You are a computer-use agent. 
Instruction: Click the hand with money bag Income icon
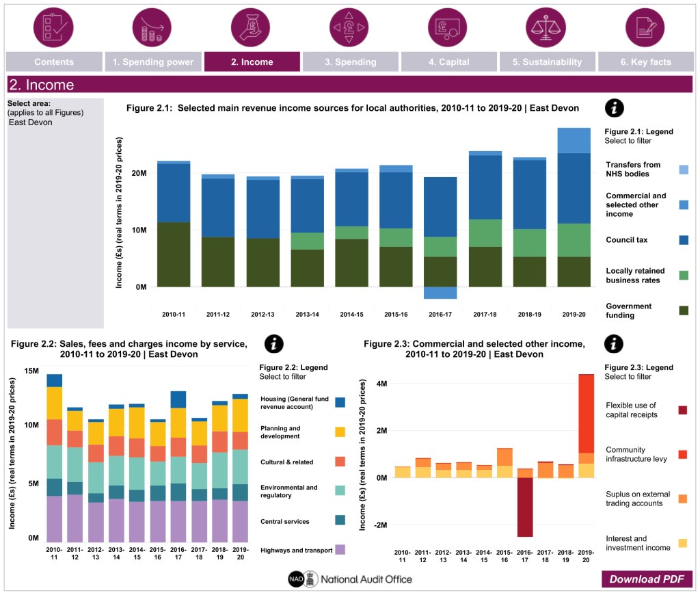(x=252, y=27)
